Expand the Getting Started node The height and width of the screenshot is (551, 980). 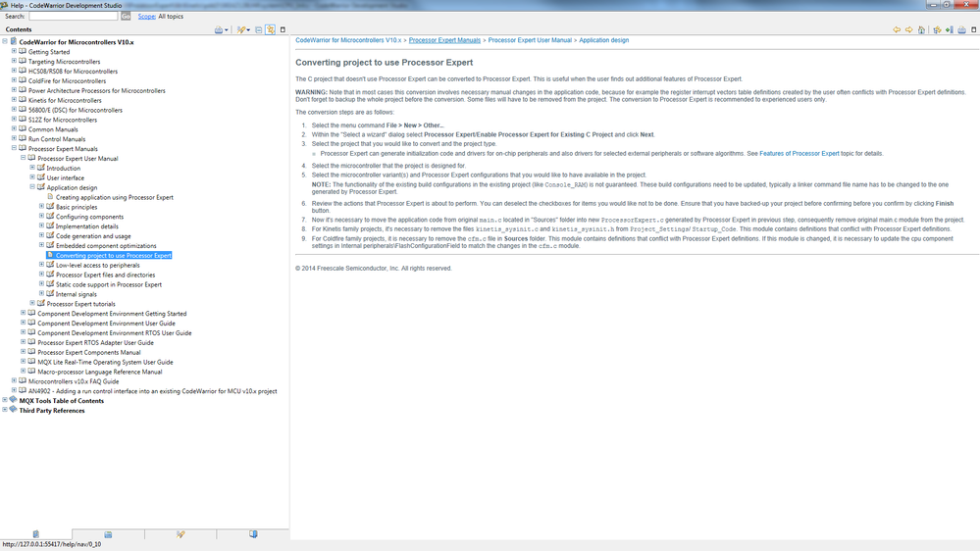[x=14, y=51]
